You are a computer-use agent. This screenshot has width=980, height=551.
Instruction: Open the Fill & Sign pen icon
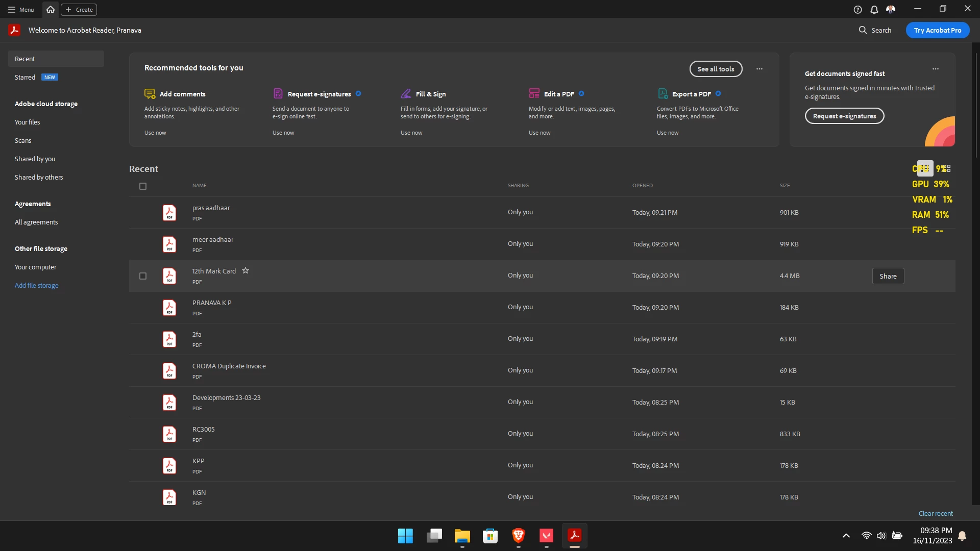(406, 94)
